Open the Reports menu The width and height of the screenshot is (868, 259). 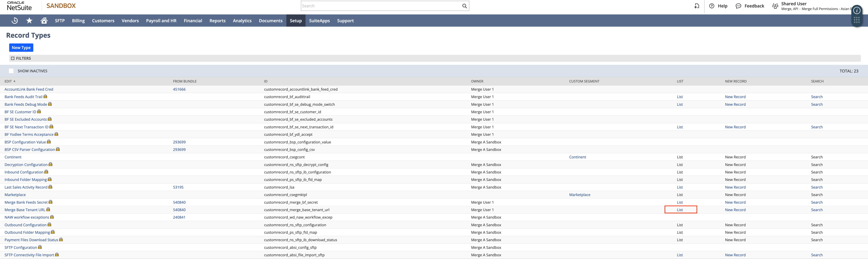pyautogui.click(x=217, y=21)
